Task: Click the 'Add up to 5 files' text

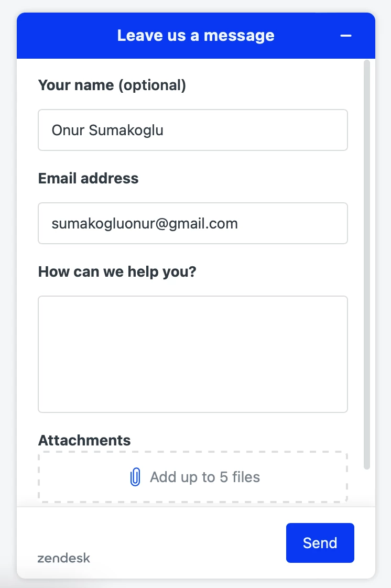Action: coord(205,477)
